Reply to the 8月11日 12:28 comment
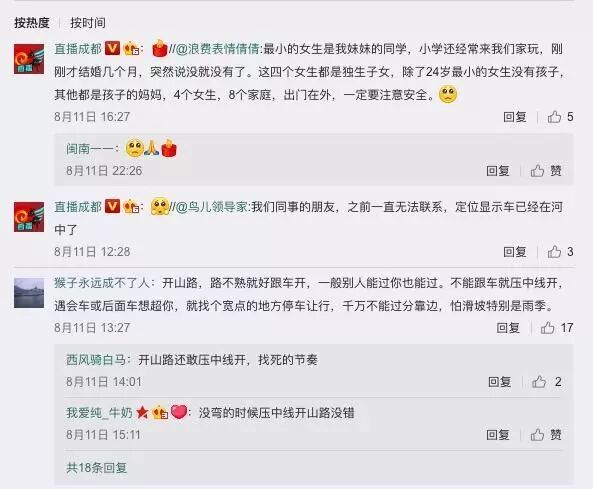 pos(515,251)
